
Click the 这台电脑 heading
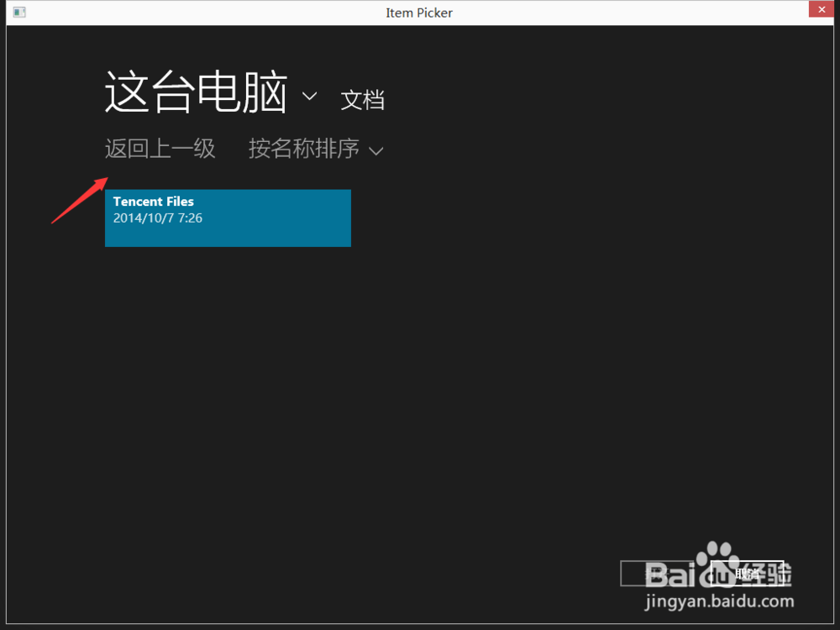pyautogui.click(x=196, y=92)
